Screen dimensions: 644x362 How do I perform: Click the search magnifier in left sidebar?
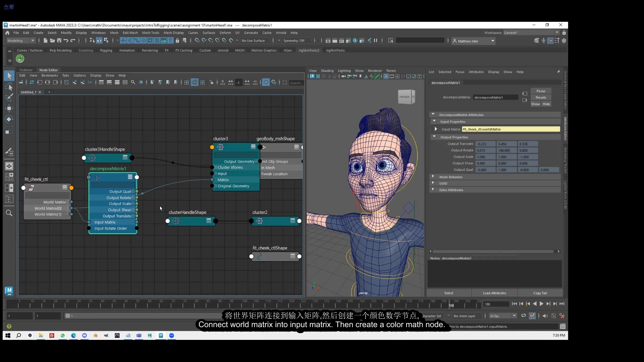point(9,213)
